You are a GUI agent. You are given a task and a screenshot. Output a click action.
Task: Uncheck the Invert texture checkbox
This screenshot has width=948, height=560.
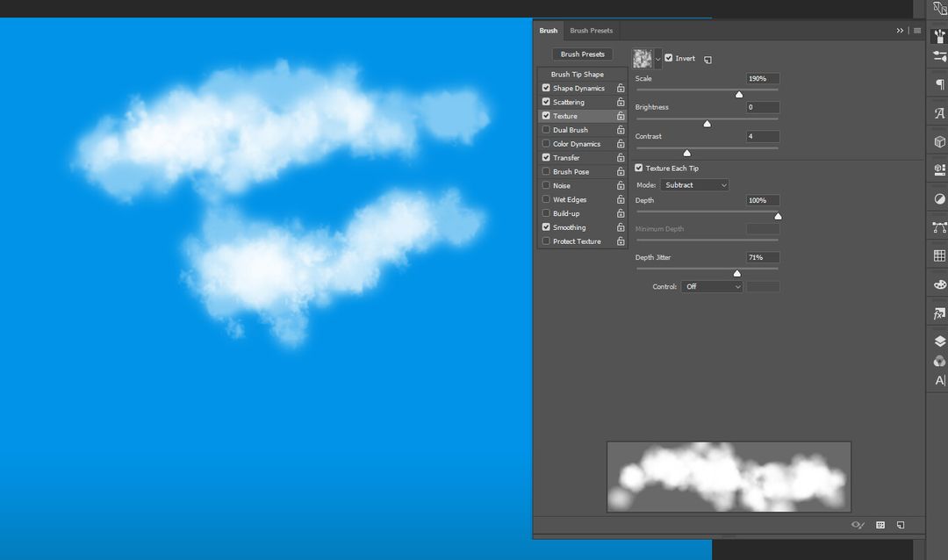(669, 58)
